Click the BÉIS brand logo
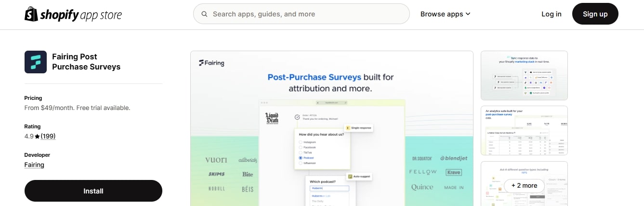The width and height of the screenshot is (644, 206). point(248,188)
